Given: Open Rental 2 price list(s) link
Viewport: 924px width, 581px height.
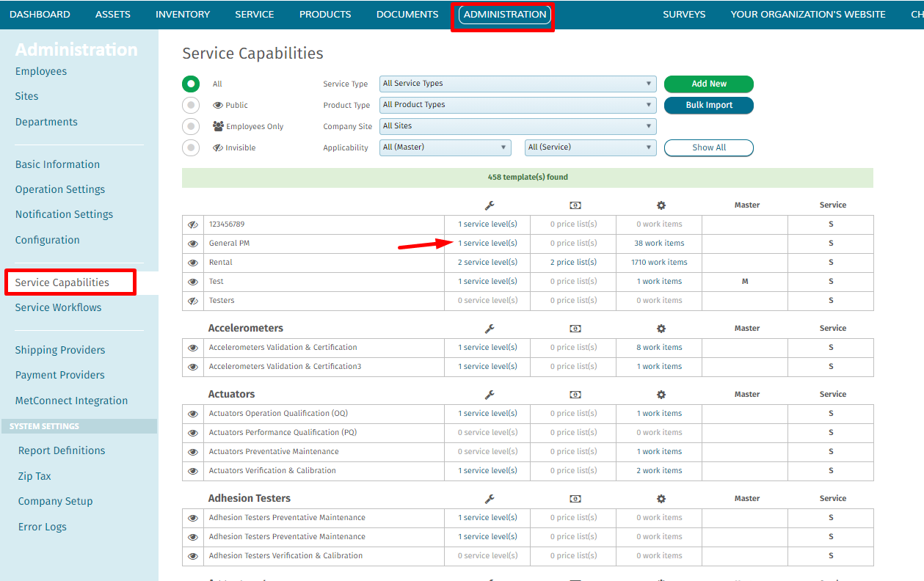Looking at the screenshot, I should click(x=574, y=263).
